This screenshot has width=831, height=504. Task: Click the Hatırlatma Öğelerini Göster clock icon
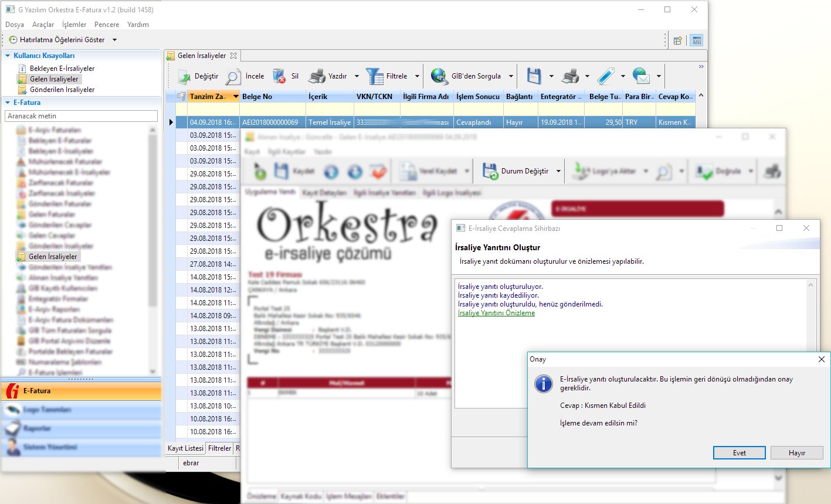click(x=13, y=40)
